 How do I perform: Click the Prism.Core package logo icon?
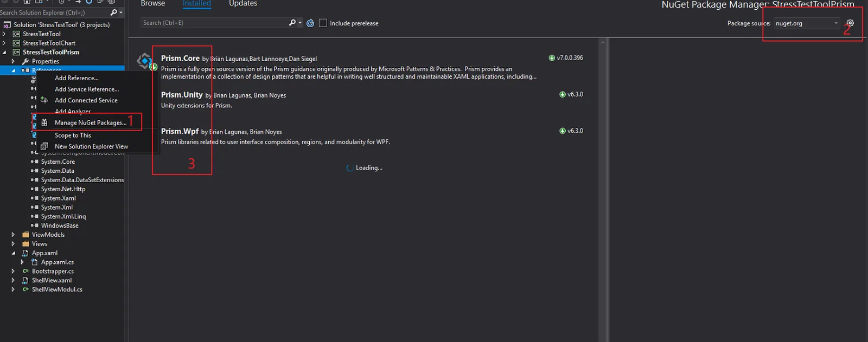145,61
